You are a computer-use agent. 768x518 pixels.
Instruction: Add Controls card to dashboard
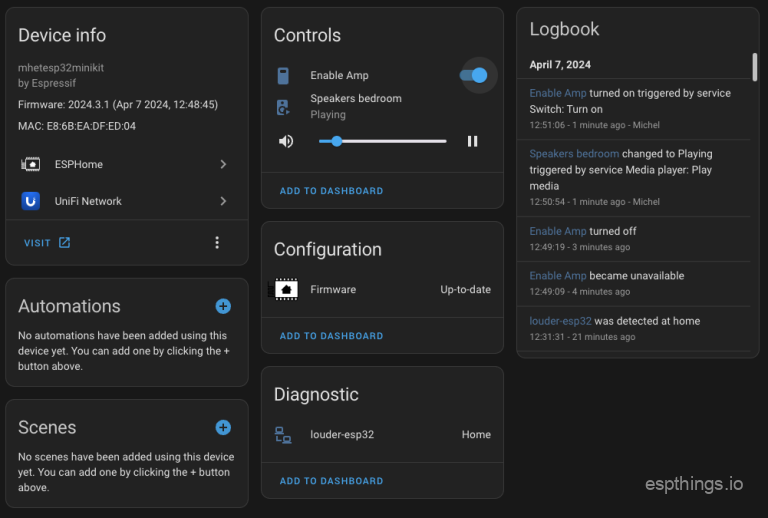coord(331,191)
